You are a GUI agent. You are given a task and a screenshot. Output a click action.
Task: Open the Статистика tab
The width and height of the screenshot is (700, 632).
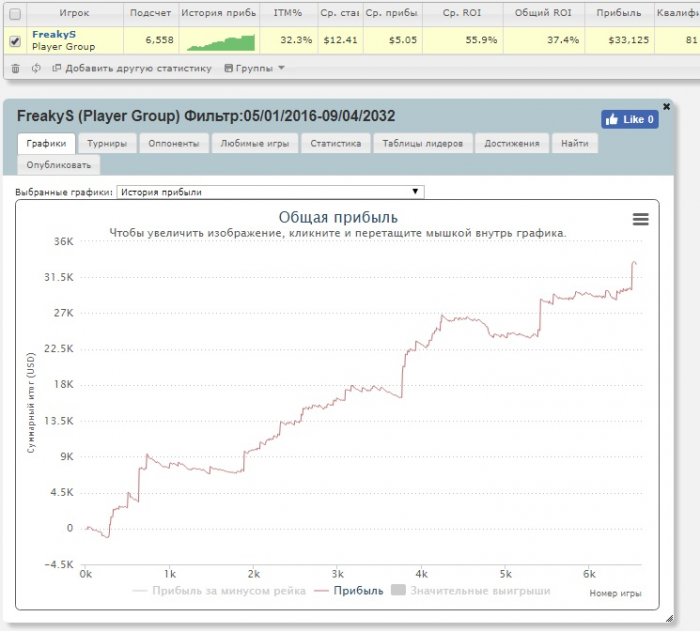tap(336, 144)
